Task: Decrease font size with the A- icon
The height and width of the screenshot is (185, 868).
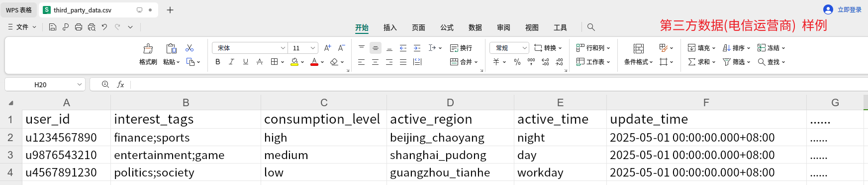Action: (341, 48)
